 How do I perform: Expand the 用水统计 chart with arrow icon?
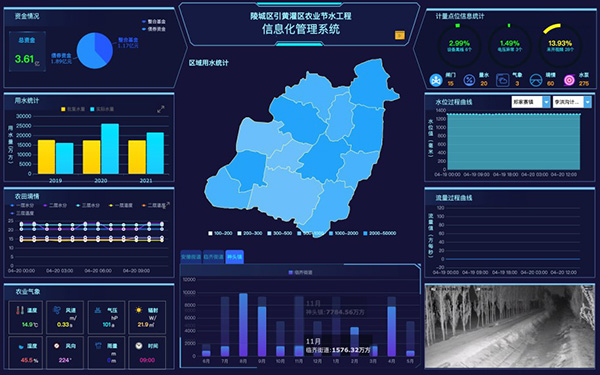(161, 109)
